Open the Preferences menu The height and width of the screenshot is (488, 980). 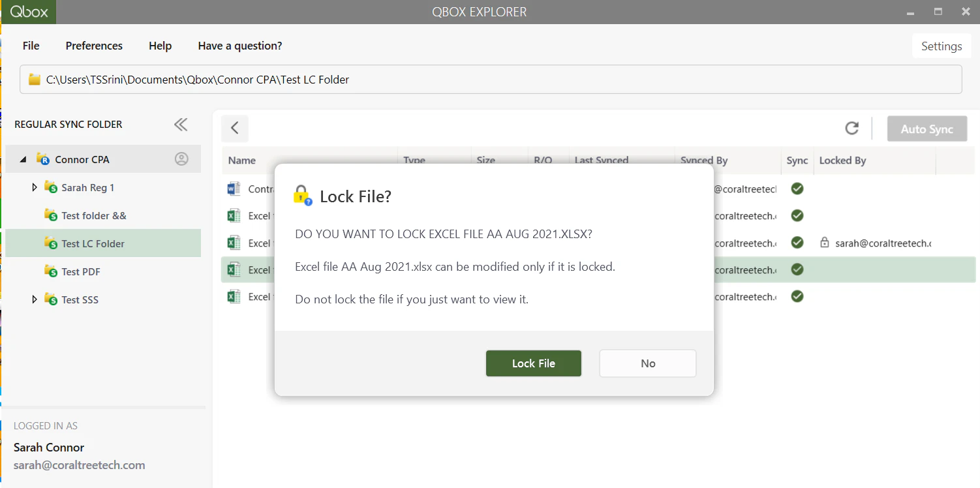pyautogui.click(x=94, y=45)
